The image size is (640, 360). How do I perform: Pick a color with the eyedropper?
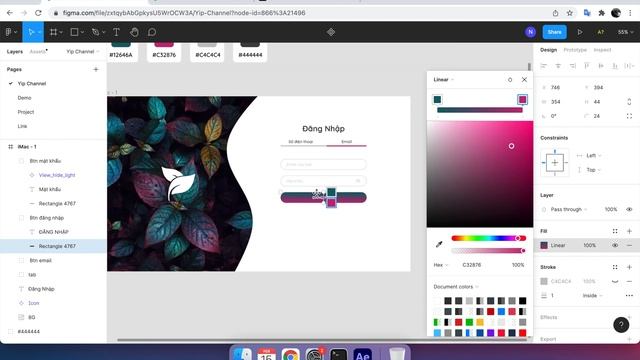coord(439,244)
